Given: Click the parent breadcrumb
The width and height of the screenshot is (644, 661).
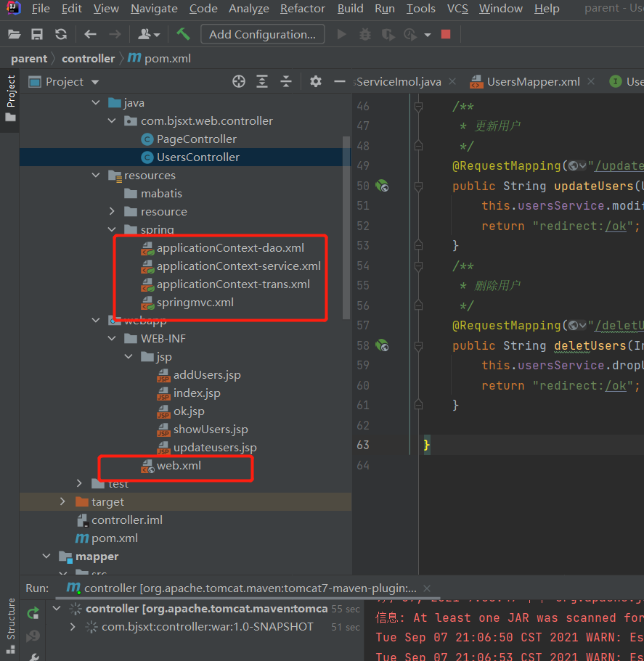Looking at the screenshot, I should coord(29,58).
